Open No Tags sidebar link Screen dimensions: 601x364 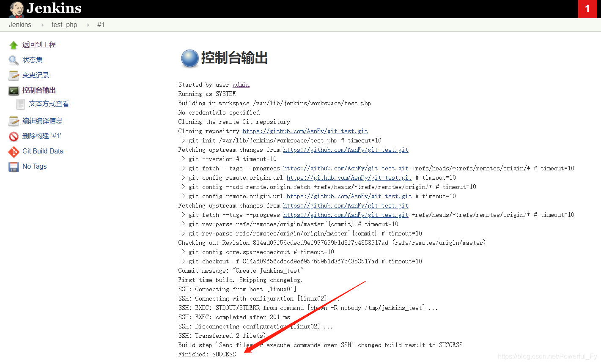(x=35, y=167)
